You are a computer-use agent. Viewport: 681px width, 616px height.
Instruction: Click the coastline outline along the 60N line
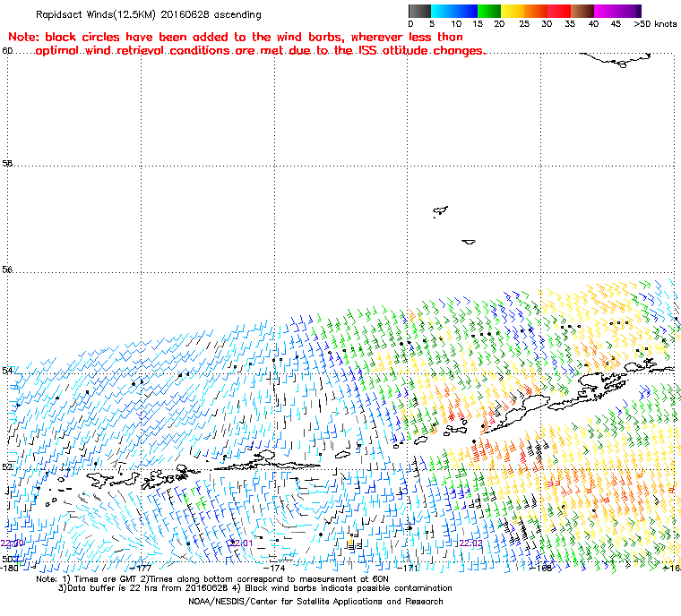click(616, 60)
